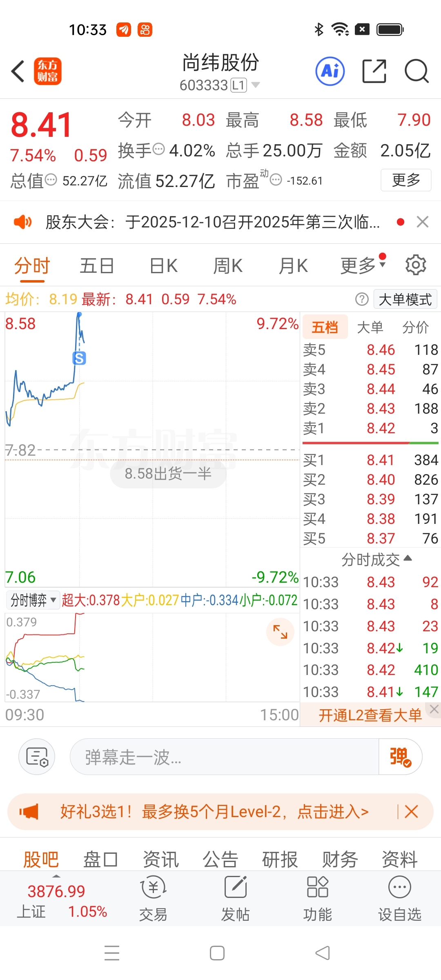Screen dimensions: 441x980
Task: Open chart settings gear icon
Action: point(416,265)
